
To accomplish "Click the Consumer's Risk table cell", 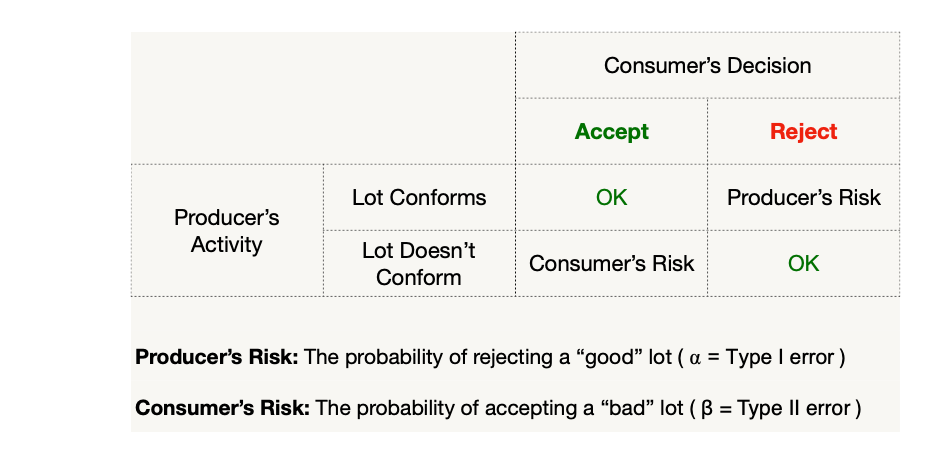I will click(x=611, y=264).
